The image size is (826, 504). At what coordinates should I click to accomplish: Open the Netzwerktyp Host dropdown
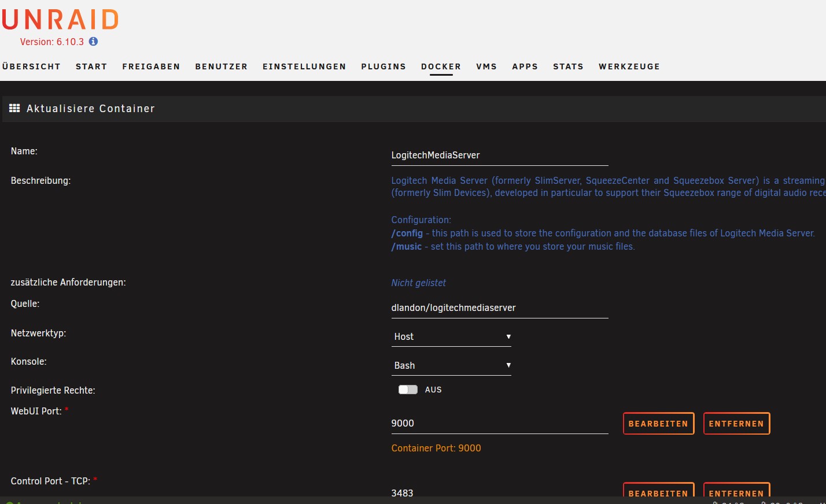pyautogui.click(x=451, y=336)
